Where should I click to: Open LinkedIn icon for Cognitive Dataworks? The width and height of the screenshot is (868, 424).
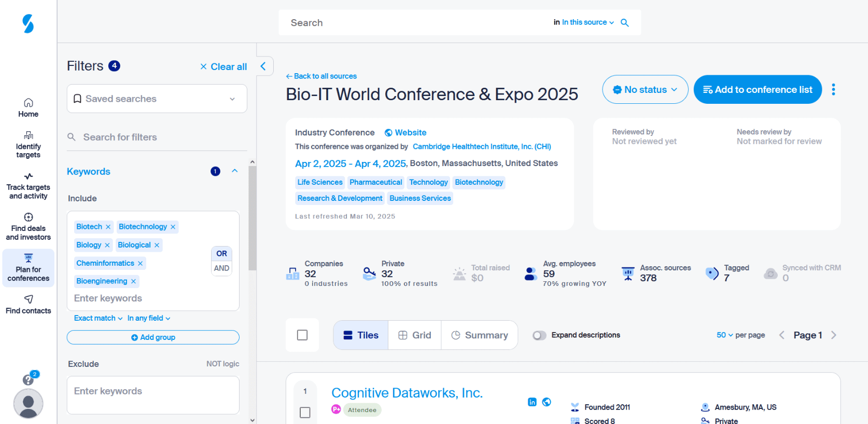tap(532, 402)
